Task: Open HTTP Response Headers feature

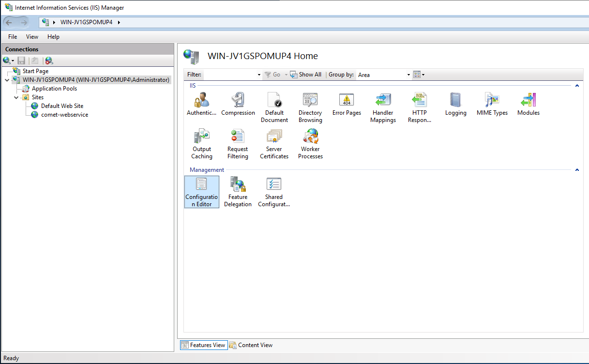Action: point(420,107)
